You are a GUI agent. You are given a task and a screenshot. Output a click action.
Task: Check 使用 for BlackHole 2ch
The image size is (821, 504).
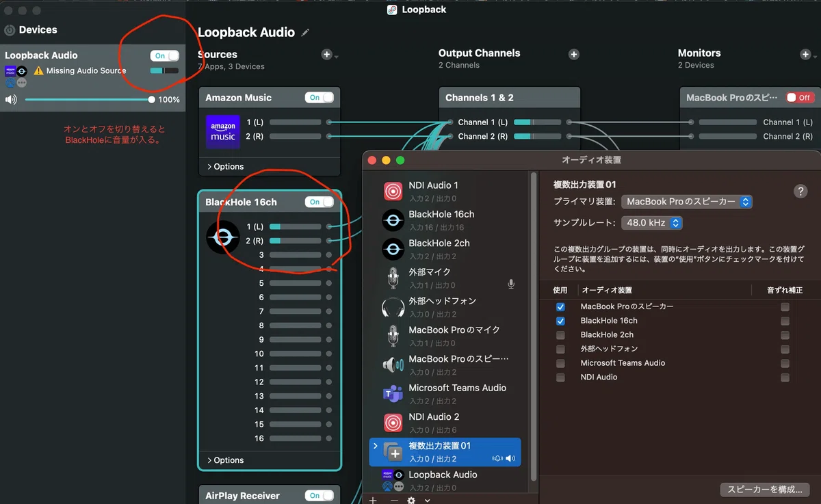point(561,335)
